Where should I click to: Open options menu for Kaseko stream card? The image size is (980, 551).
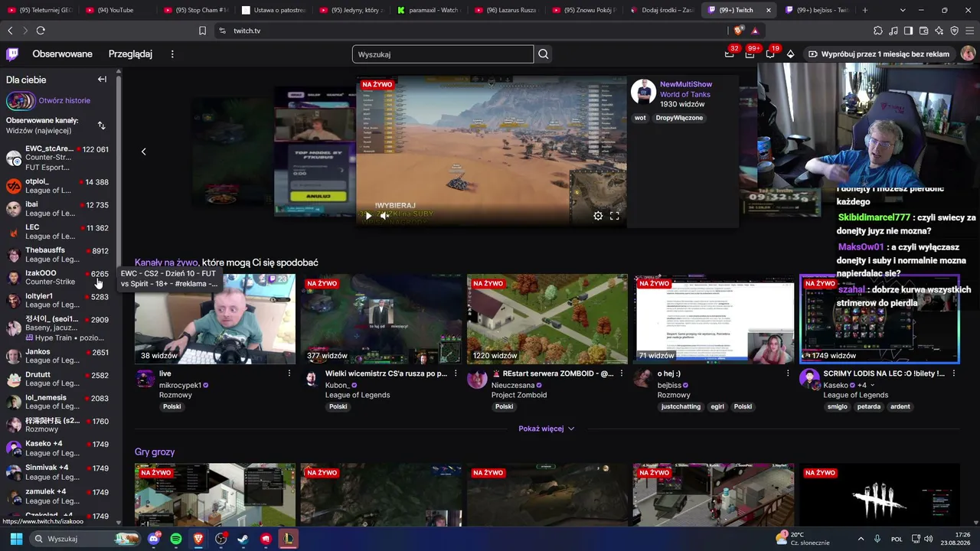pos(954,373)
